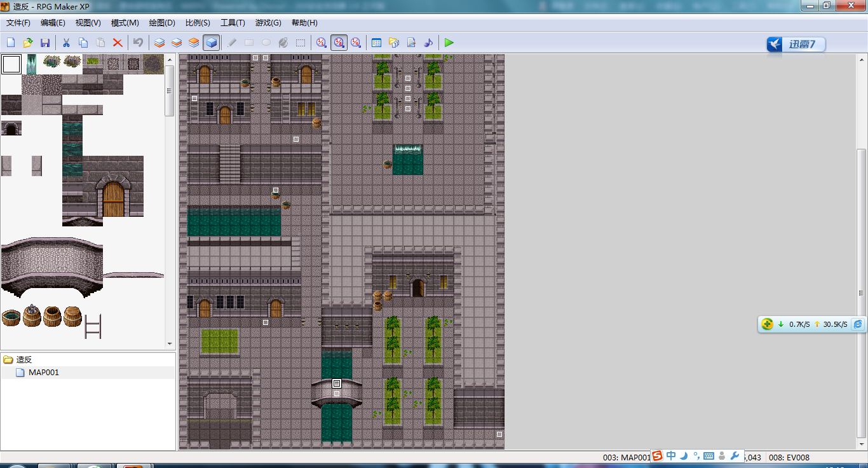
Task: Open the 编辑(E) menu
Action: [x=53, y=23]
